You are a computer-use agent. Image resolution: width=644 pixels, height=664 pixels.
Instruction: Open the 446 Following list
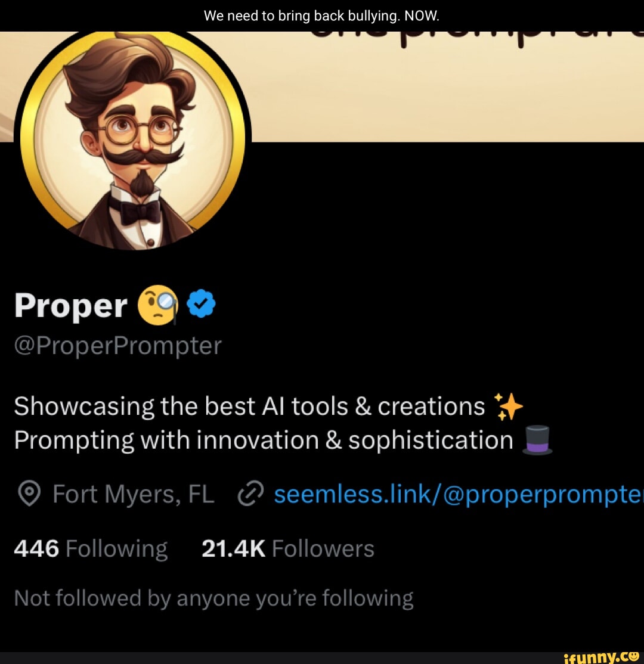(x=91, y=548)
